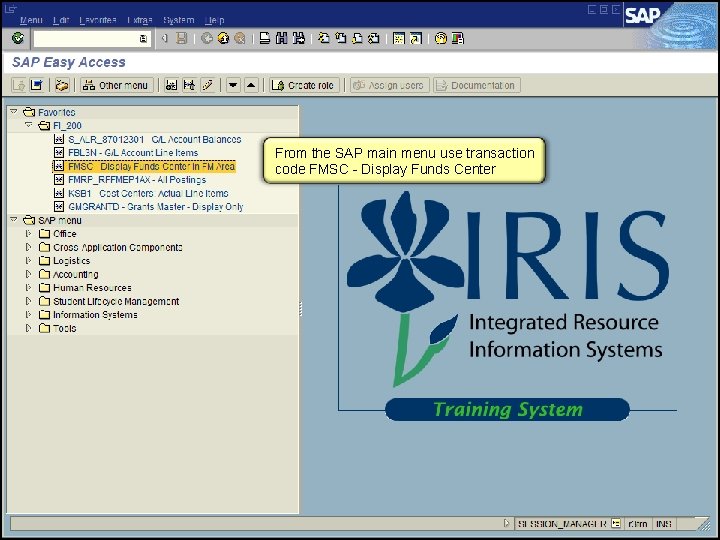The height and width of the screenshot is (540, 720).
Task: Click the window system menu icon at top-left
Action: click(x=11, y=8)
